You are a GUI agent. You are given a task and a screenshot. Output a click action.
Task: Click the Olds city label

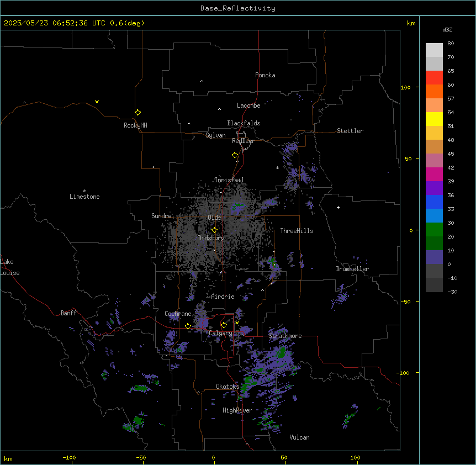click(x=214, y=218)
